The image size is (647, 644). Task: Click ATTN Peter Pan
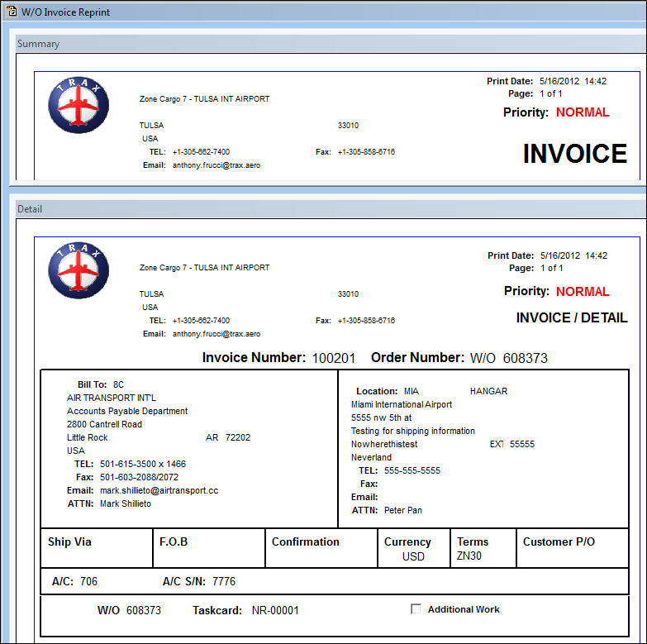click(x=403, y=510)
